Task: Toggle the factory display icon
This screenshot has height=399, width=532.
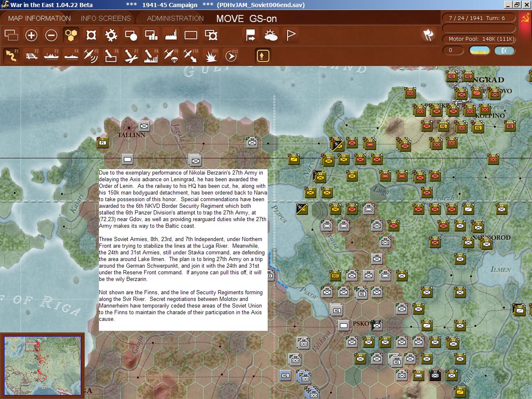Action: [x=171, y=35]
